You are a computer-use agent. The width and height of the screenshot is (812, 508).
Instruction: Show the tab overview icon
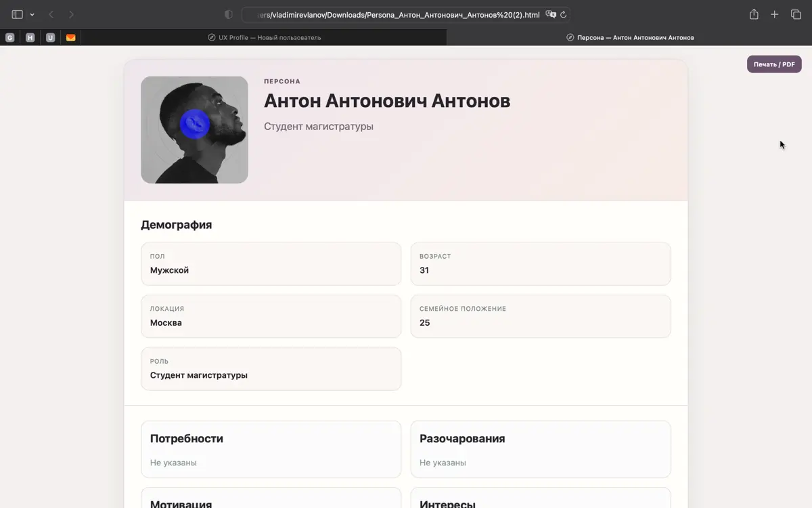pyautogui.click(x=796, y=14)
